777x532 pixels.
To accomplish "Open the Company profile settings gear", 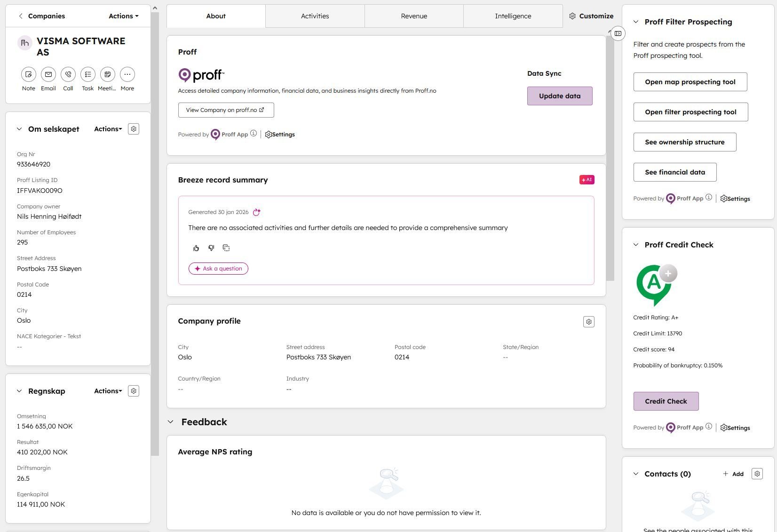I will click(589, 322).
